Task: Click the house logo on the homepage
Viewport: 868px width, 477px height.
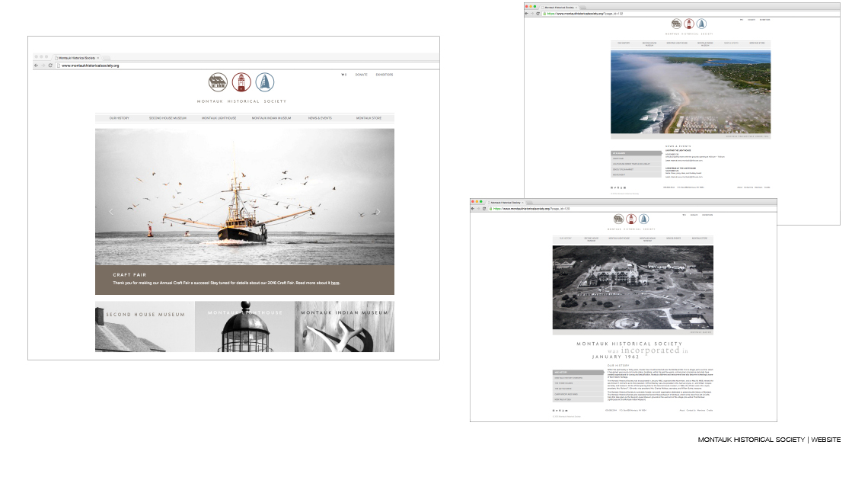Action: (218, 82)
